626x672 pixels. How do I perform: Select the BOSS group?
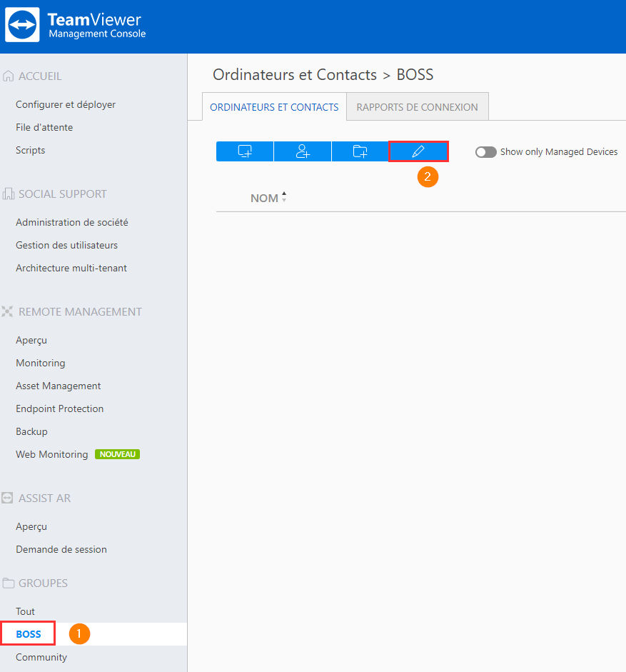point(29,634)
